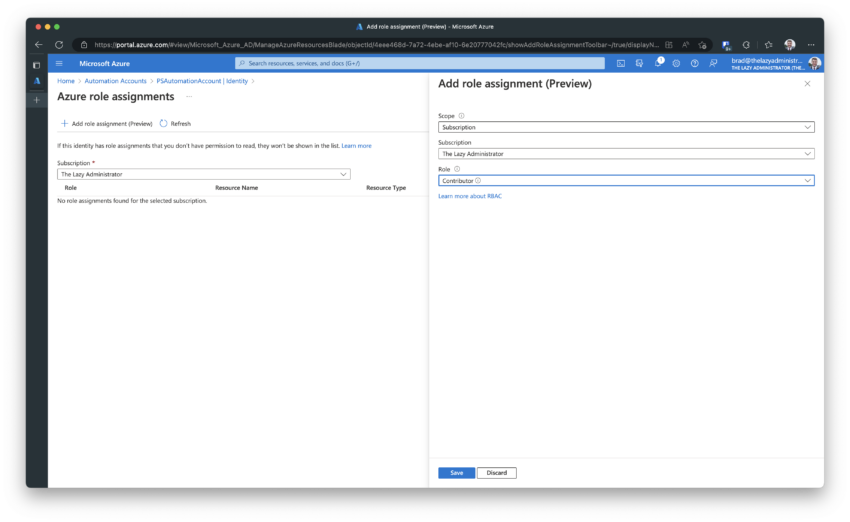The height and width of the screenshot is (522, 850).
Task: Go back with the browser back arrow
Action: (38, 44)
